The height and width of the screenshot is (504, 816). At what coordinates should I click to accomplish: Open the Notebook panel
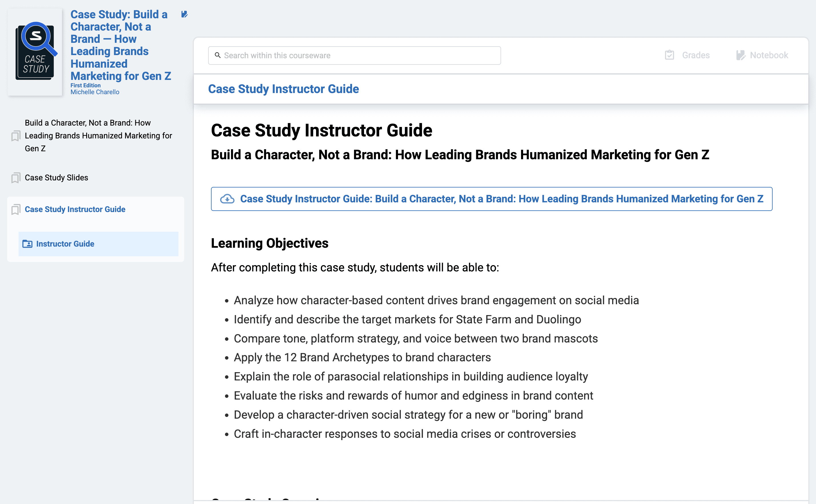[769, 55]
